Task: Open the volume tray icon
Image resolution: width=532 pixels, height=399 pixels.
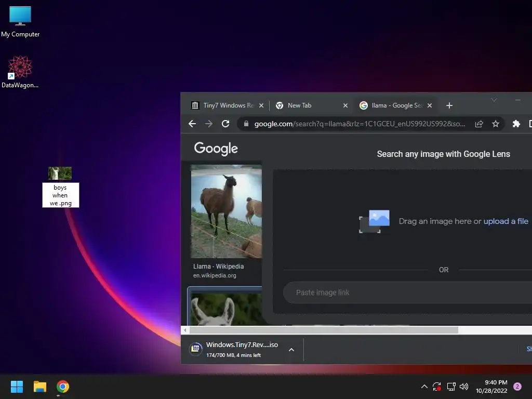Action: (464, 387)
